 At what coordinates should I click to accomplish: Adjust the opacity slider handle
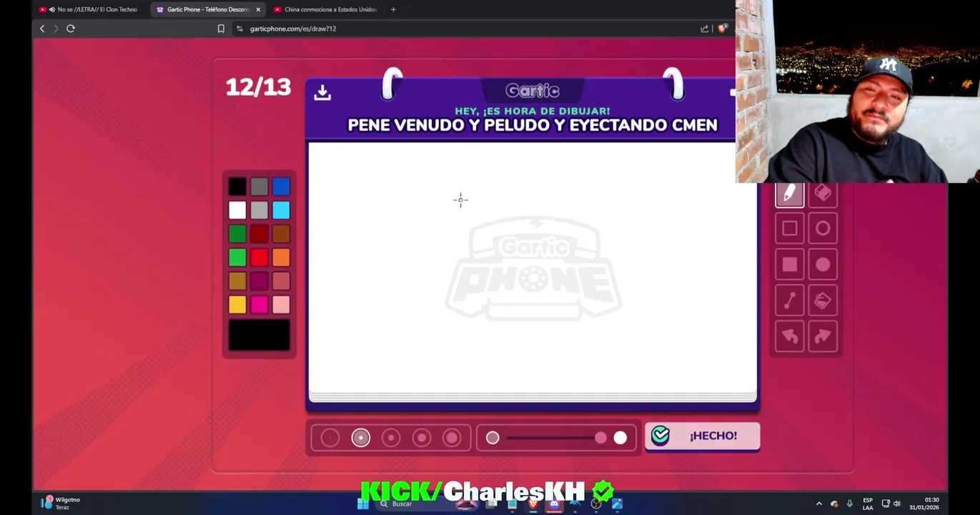(x=600, y=438)
